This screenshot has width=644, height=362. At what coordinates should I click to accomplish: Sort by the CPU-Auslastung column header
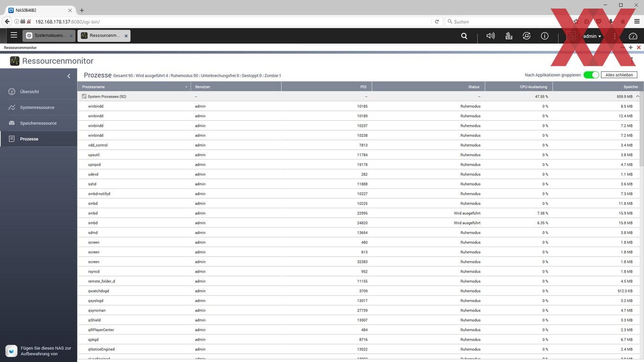519,87
